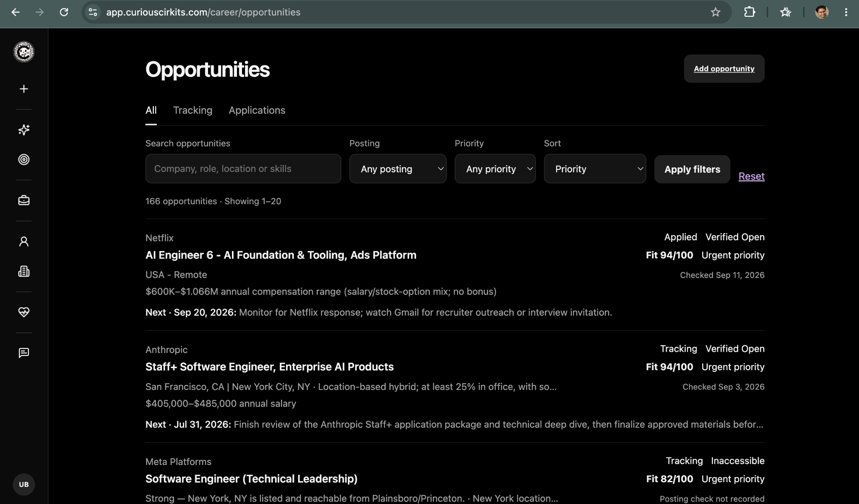Open the chat messages icon in the sidebar
The height and width of the screenshot is (504, 859).
tap(24, 353)
